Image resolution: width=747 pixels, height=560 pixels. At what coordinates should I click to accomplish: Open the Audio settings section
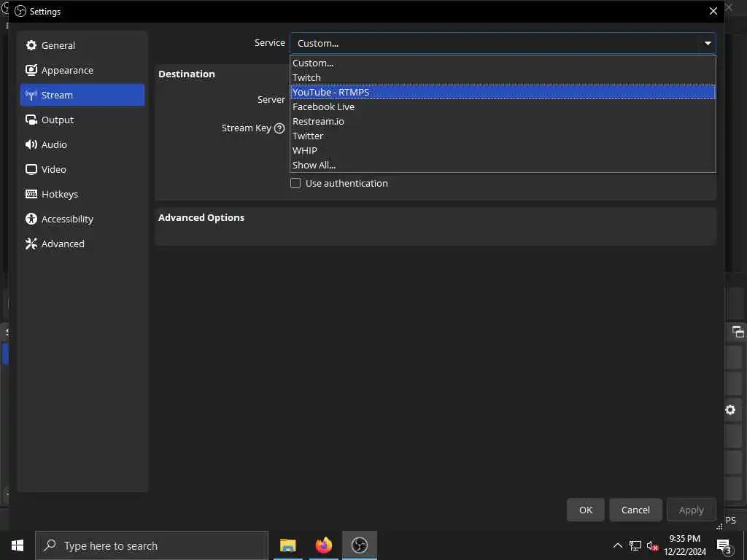point(82,144)
